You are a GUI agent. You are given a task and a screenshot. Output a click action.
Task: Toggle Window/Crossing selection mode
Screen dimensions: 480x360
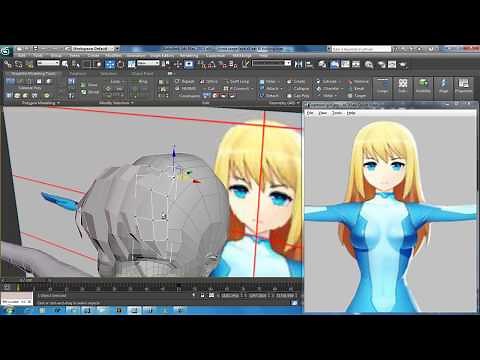[99, 64]
